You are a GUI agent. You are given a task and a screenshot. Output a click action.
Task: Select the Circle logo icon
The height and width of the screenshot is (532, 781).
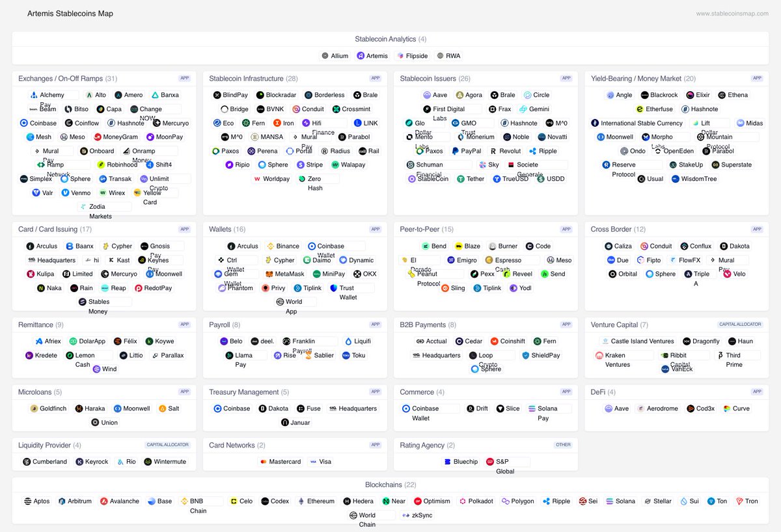tap(528, 95)
